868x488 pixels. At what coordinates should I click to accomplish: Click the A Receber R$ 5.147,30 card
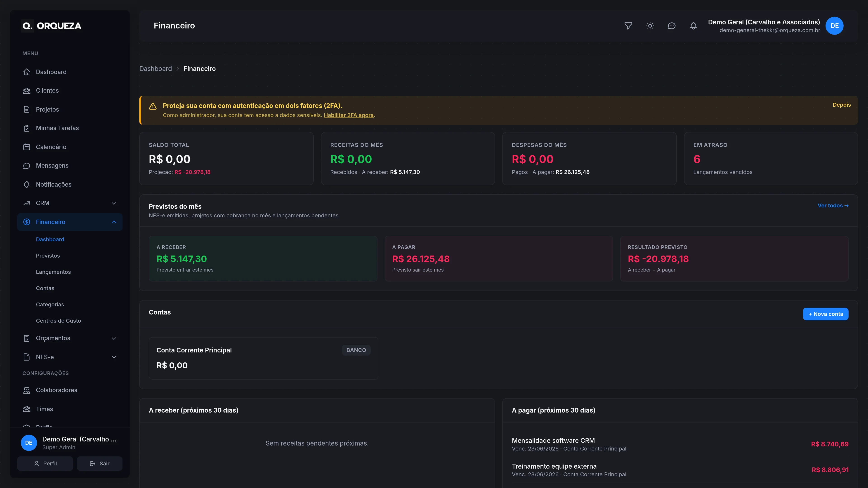[263, 259]
